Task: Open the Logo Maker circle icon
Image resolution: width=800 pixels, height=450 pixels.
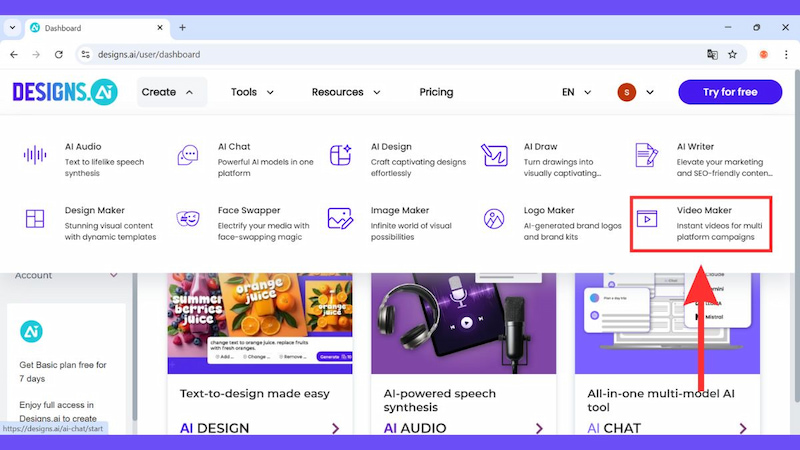Action: coord(494,218)
